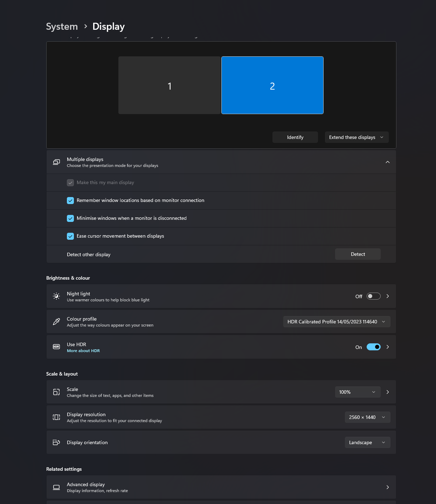Uncheck Minimise windows when monitor disconnected
This screenshot has height=504, width=436.
pyautogui.click(x=70, y=218)
